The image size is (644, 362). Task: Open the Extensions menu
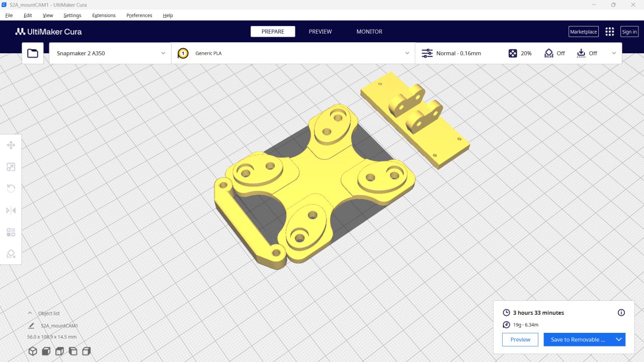click(x=104, y=16)
